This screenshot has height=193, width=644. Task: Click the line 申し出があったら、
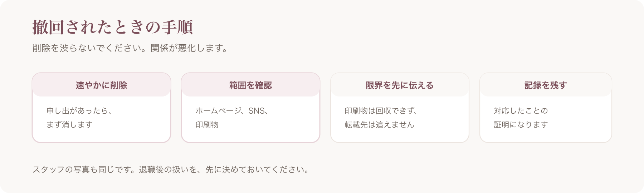coord(79,111)
